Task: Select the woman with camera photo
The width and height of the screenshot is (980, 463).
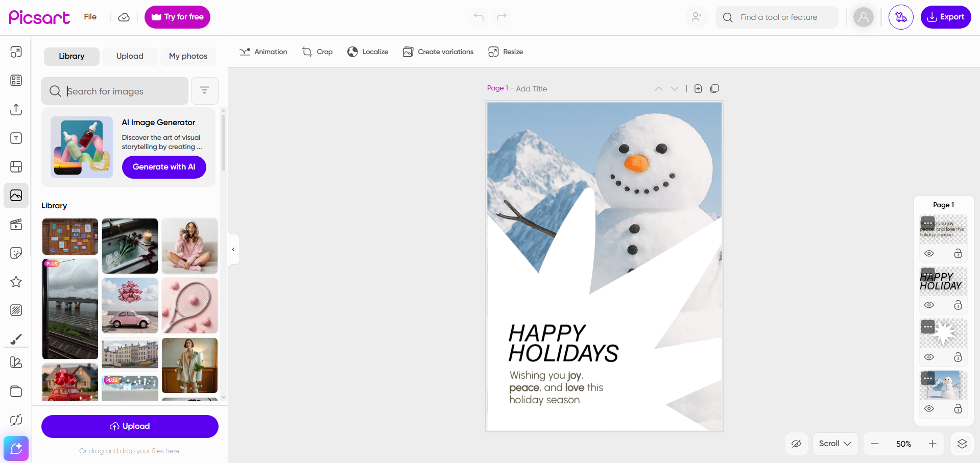Action: 189,246
